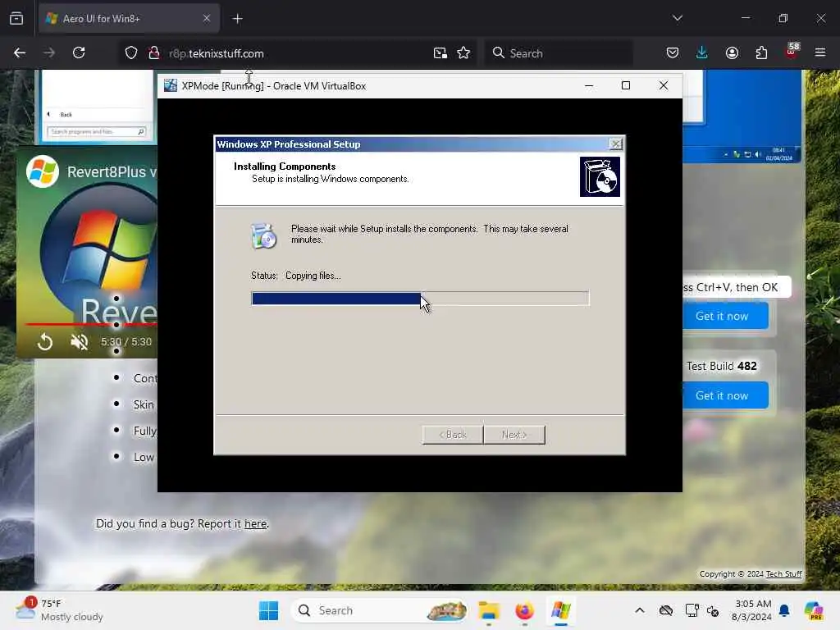The height and width of the screenshot is (630, 840).
Task: Bookmark this page with star icon
Action: tap(464, 53)
